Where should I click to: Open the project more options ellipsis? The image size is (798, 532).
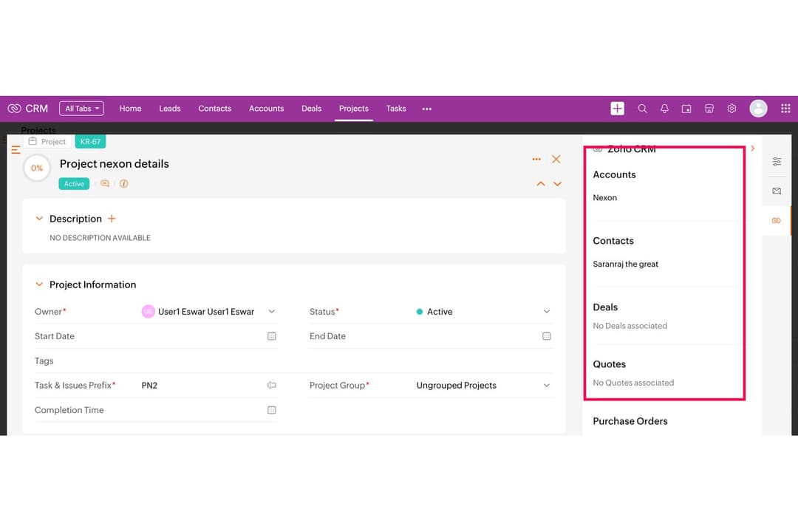[x=536, y=160]
